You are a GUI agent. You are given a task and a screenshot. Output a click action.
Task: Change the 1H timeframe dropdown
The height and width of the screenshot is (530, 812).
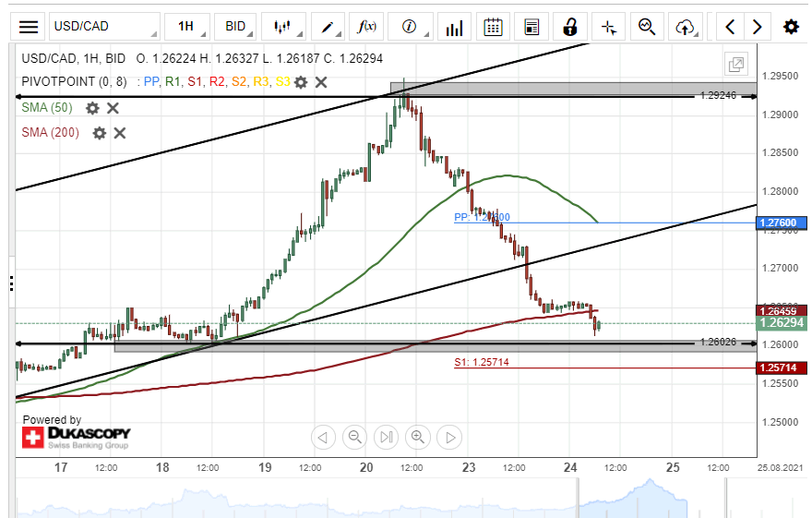pyautogui.click(x=187, y=27)
